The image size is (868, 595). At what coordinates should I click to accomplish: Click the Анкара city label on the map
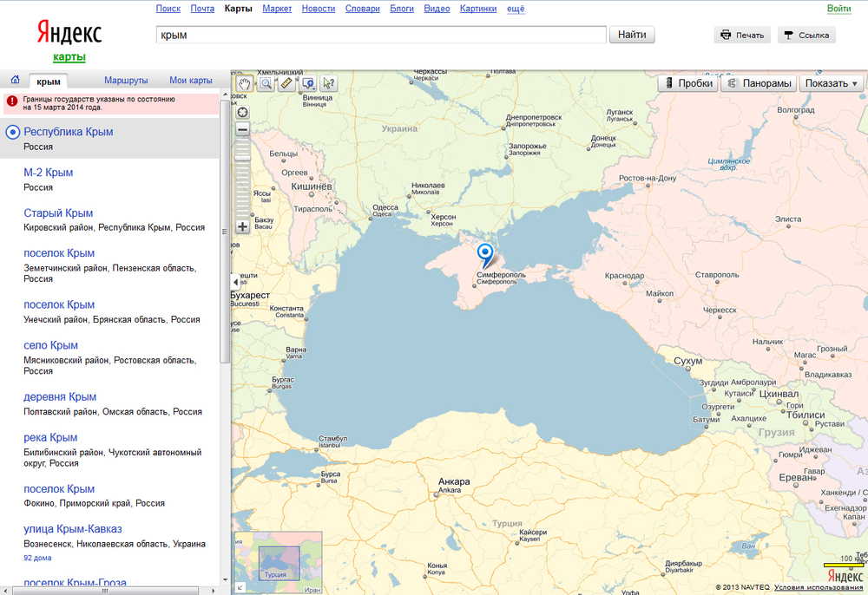click(454, 481)
